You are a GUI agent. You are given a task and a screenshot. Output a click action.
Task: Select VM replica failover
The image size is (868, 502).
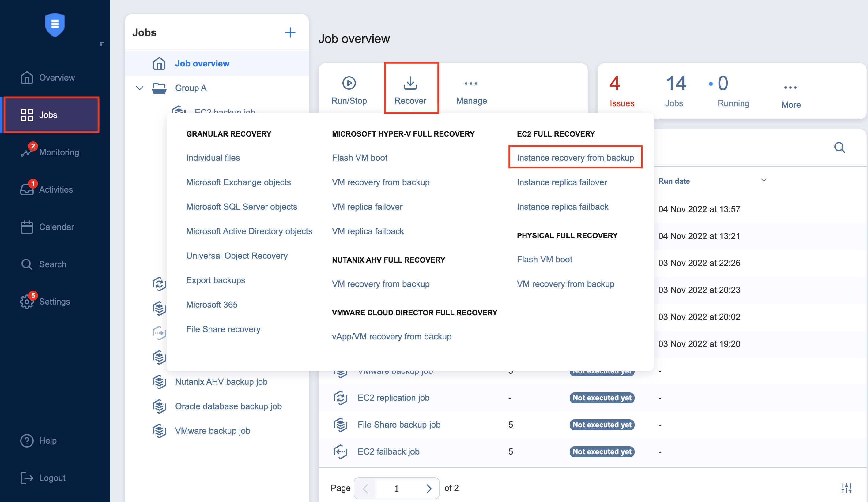point(367,207)
